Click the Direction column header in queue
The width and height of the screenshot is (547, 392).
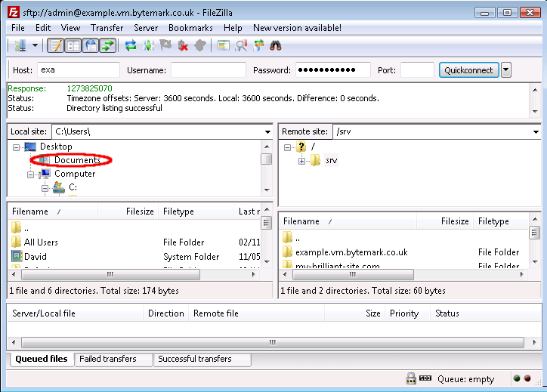pyautogui.click(x=165, y=313)
